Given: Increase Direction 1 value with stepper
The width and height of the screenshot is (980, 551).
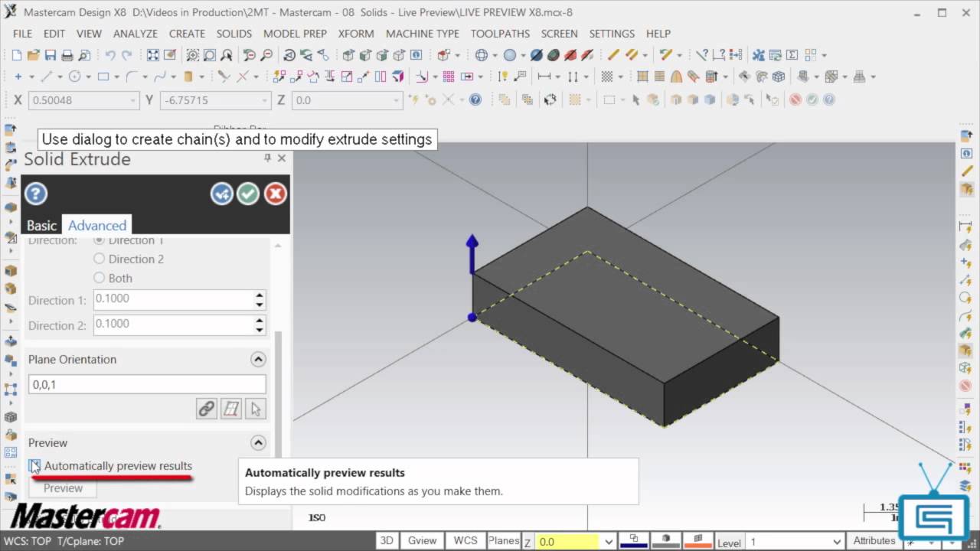Looking at the screenshot, I should pos(260,295).
